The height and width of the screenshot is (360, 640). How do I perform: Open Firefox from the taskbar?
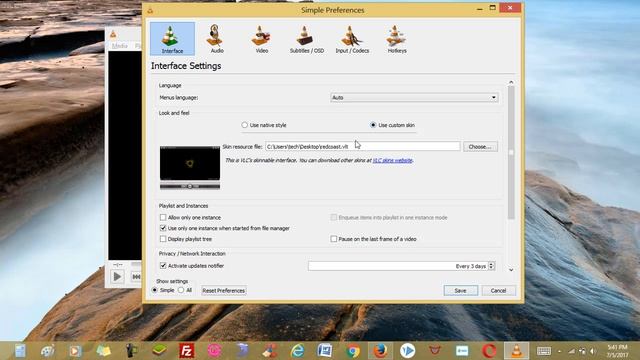click(380, 351)
